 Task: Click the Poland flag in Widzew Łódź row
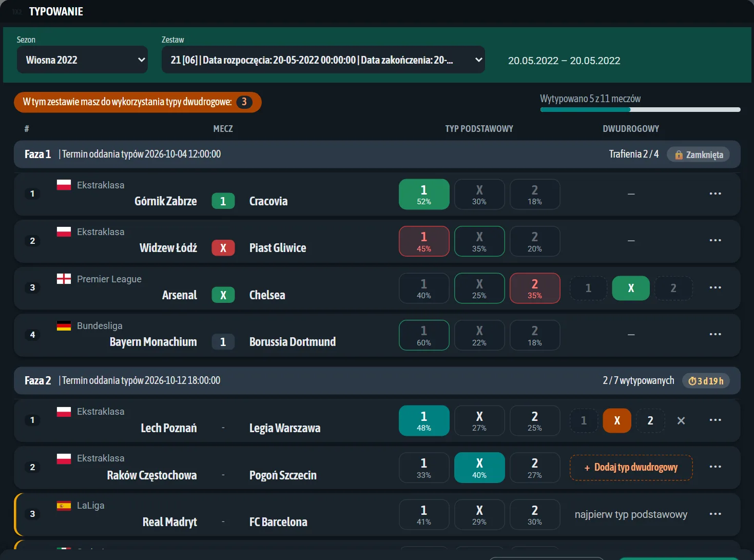64,231
